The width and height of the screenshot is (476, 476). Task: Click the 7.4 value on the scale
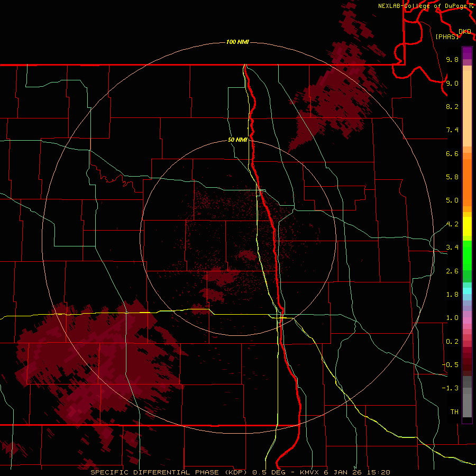point(452,130)
